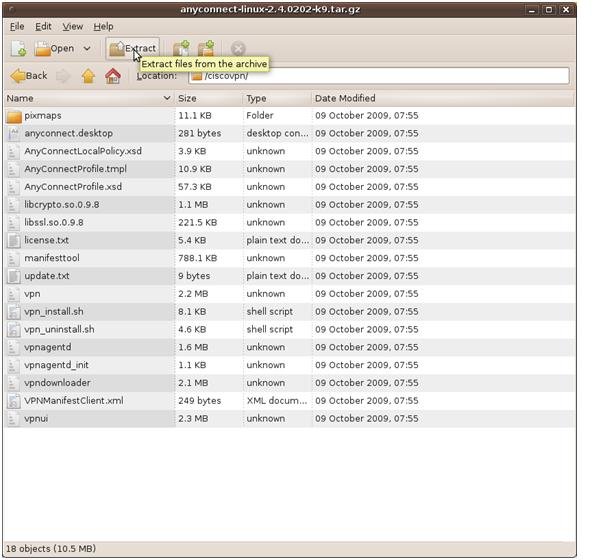Click the 18 objects status bar text
Screen dimensions: 600x560
[x=51, y=549]
